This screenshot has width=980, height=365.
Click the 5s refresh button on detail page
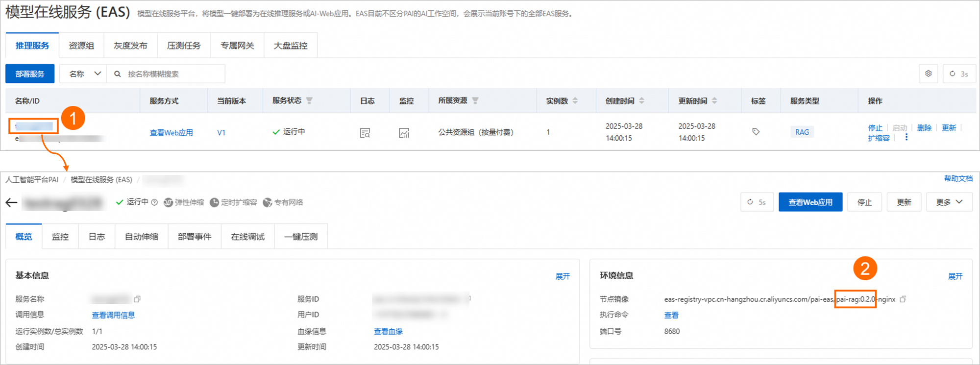[x=757, y=202]
